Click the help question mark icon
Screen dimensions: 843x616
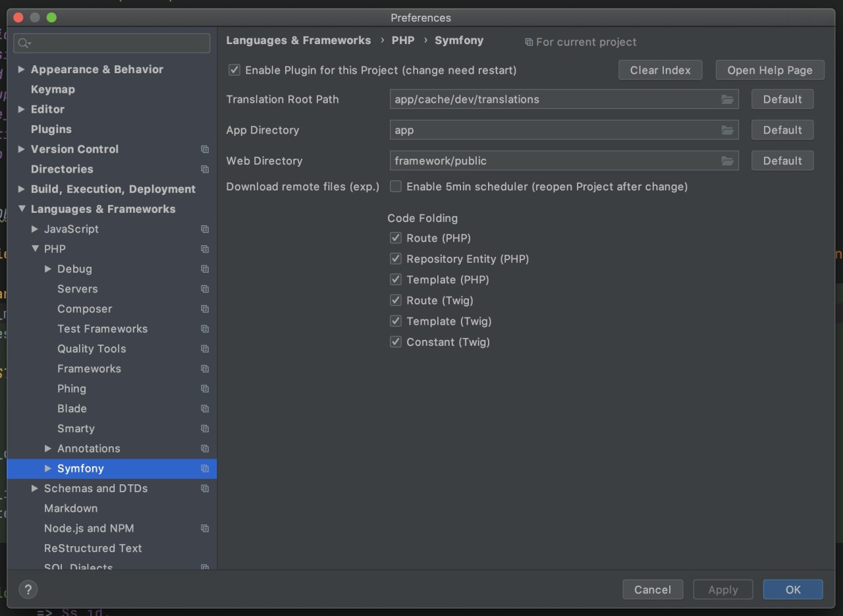click(28, 590)
